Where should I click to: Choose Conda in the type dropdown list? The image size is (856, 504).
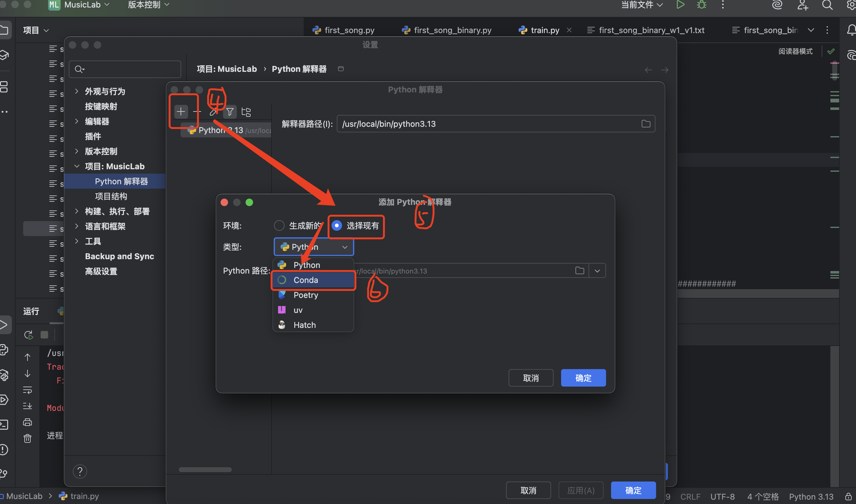(x=306, y=280)
